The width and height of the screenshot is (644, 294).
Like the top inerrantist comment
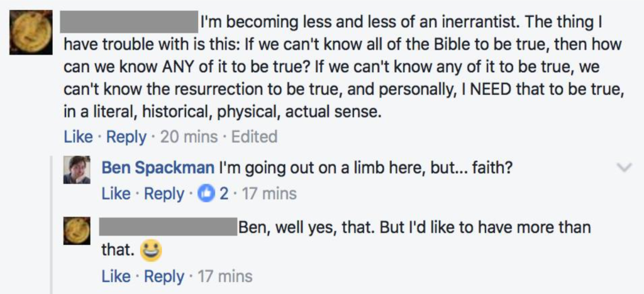pos(78,136)
